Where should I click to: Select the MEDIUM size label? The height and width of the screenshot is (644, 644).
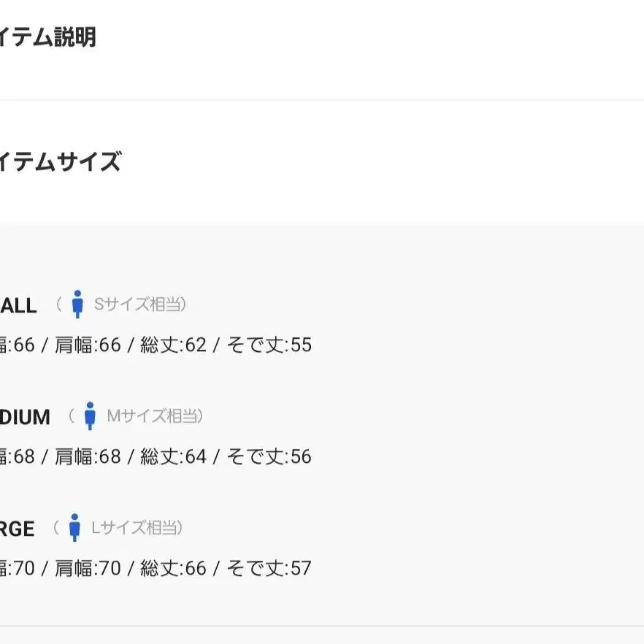coord(25,418)
